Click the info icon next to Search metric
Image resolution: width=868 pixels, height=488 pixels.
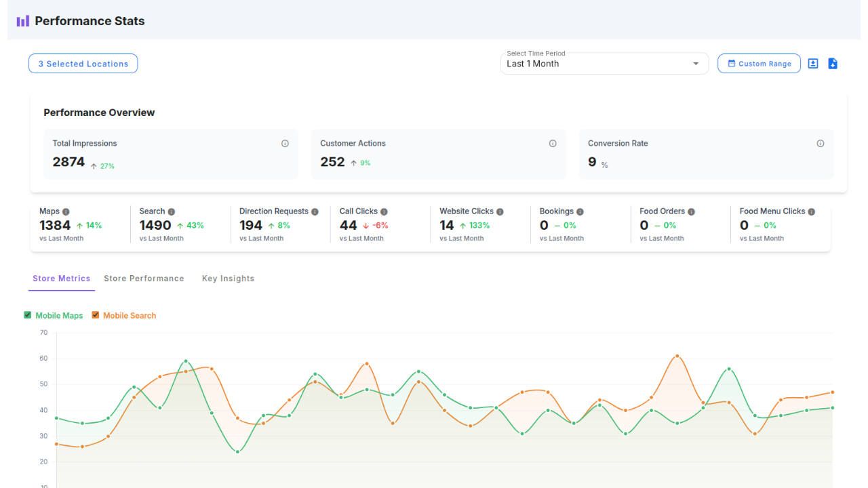[x=173, y=211]
